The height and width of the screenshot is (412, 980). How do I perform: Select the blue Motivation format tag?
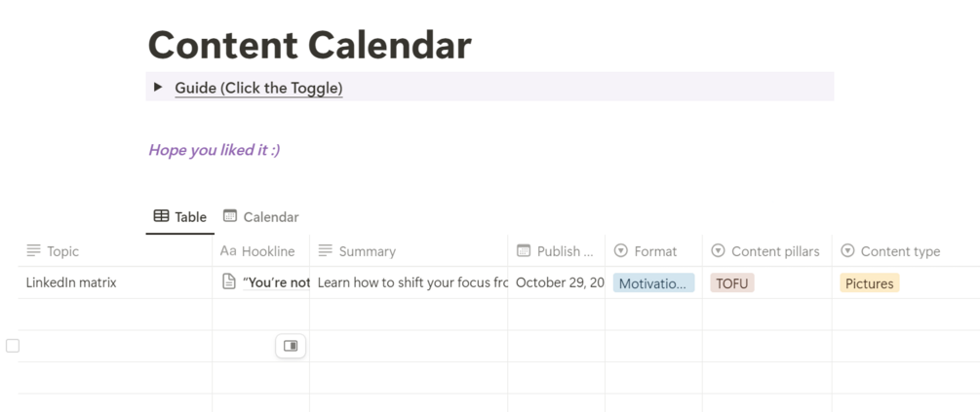pyautogui.click(x=653, y=283)
